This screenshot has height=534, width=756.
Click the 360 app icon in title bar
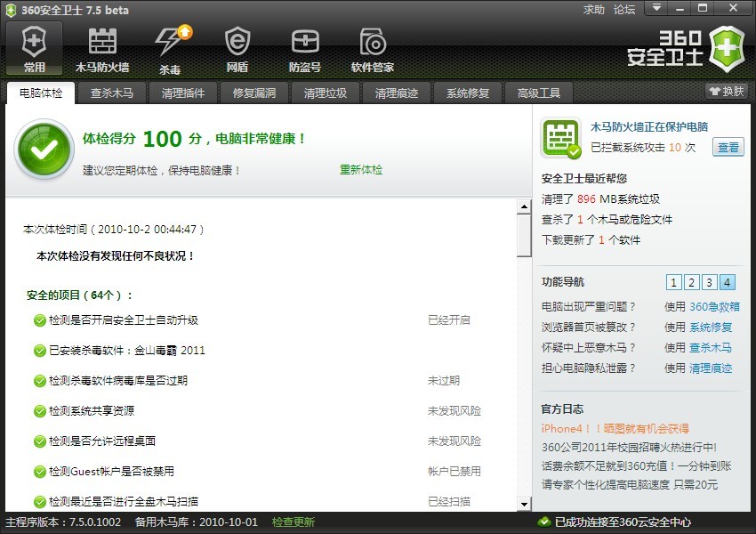pos(11,10)
